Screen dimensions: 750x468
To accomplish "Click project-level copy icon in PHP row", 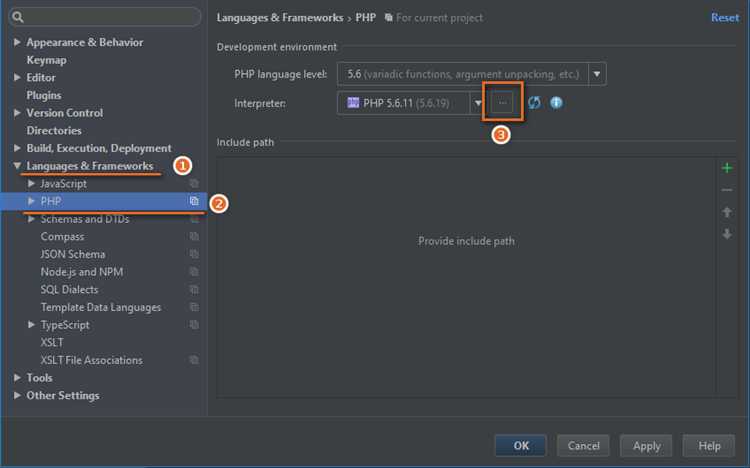I will pos(194,201).
